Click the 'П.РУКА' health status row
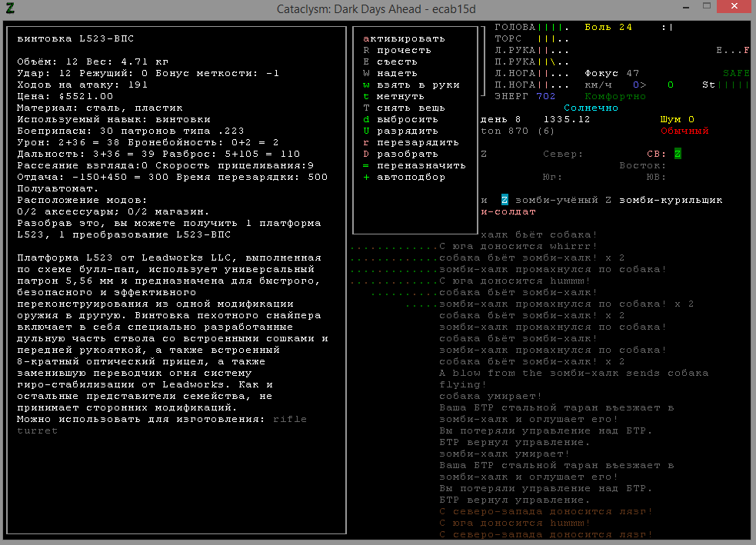The image size is (756, 545). point(531,61)
